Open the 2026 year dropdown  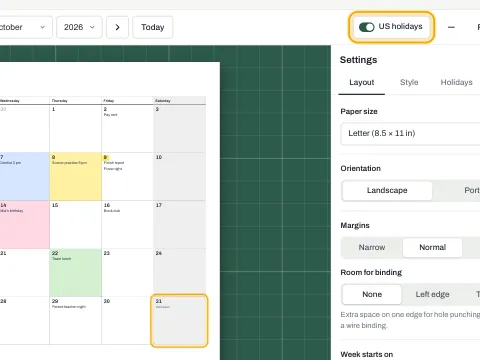(x=79, y=27)
